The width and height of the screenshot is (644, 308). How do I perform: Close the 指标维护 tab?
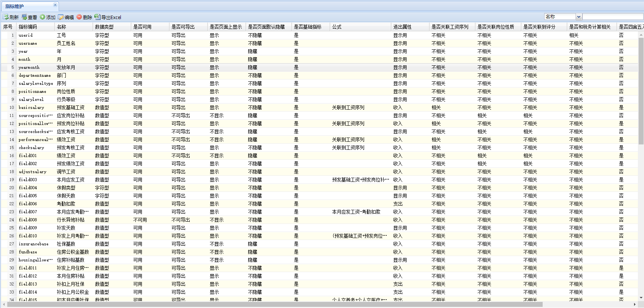tap(55, 5)
